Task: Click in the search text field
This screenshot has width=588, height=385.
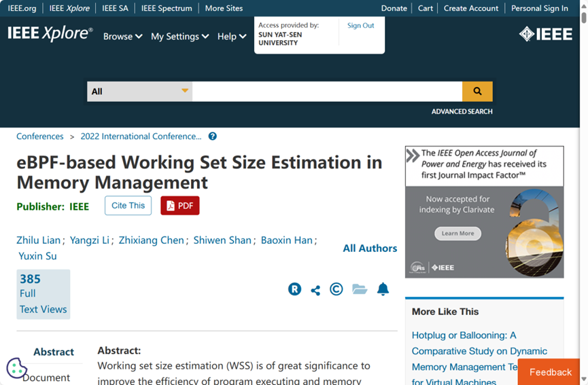Action: click(326, 91)
